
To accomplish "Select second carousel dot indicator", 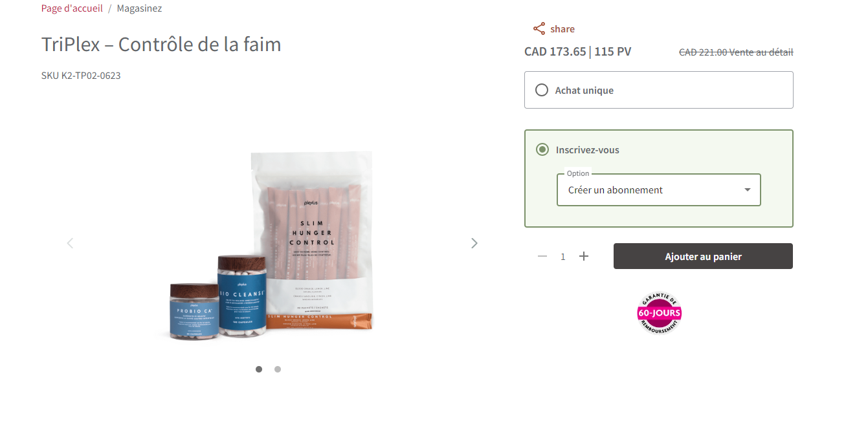I will [278, 369].
